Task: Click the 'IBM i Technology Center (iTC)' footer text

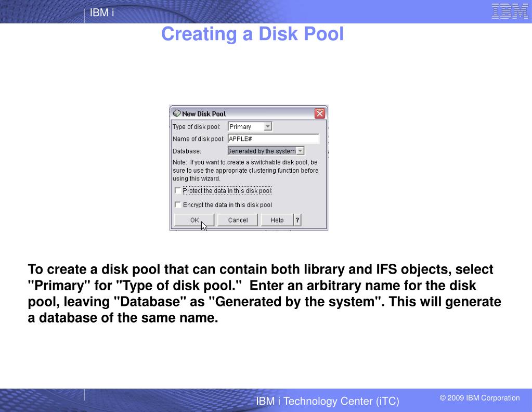Action: coord(328,401)
